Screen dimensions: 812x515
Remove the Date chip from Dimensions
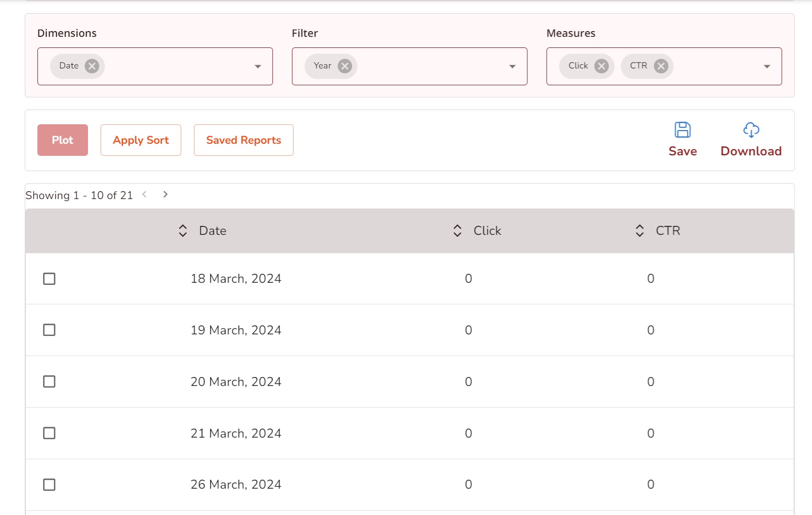click(92, 66)
